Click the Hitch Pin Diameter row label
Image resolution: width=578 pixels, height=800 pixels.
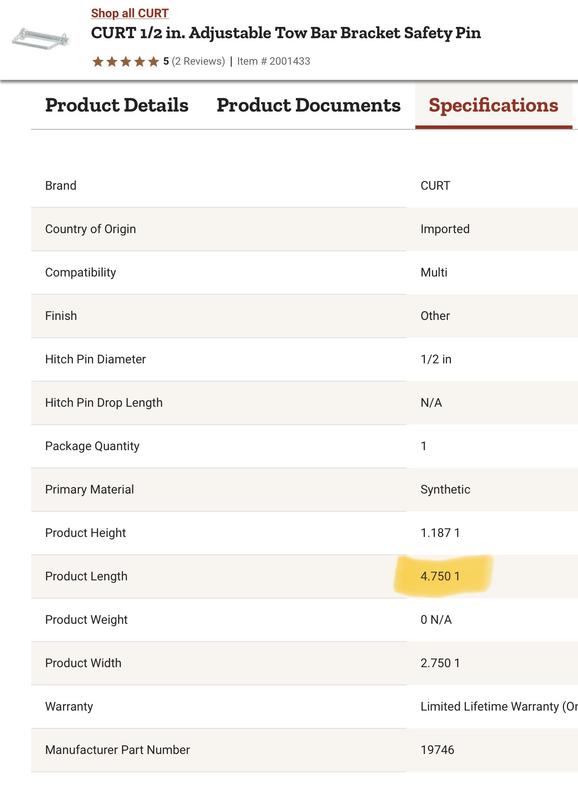click(95, 359)
